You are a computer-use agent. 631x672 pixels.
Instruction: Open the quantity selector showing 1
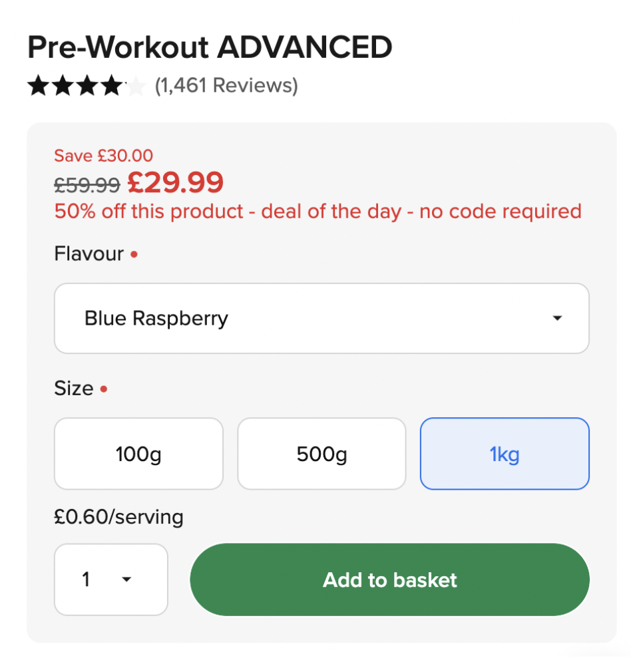coord(111,580)
